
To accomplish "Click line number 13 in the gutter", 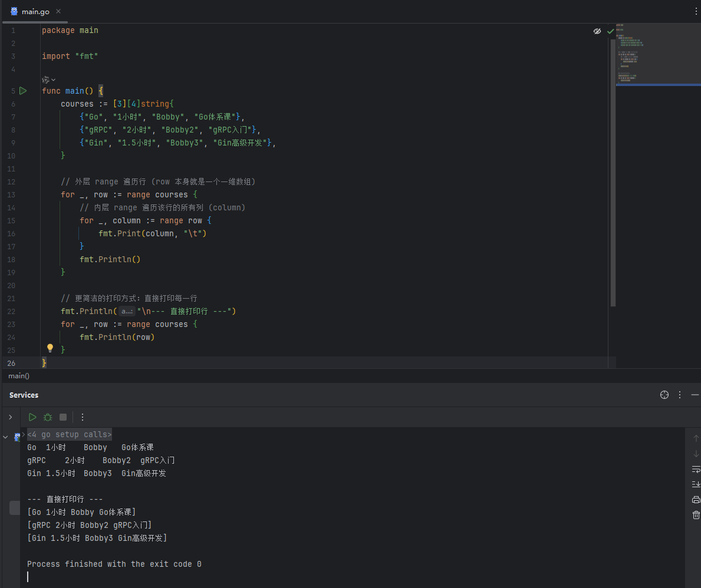I will (x=11, y=195).
